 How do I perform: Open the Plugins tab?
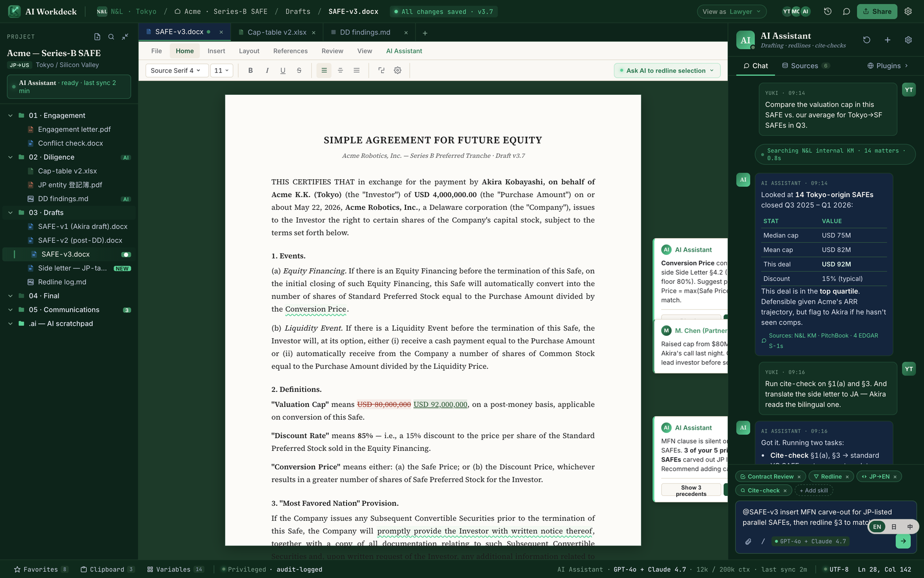pos(888,66)
